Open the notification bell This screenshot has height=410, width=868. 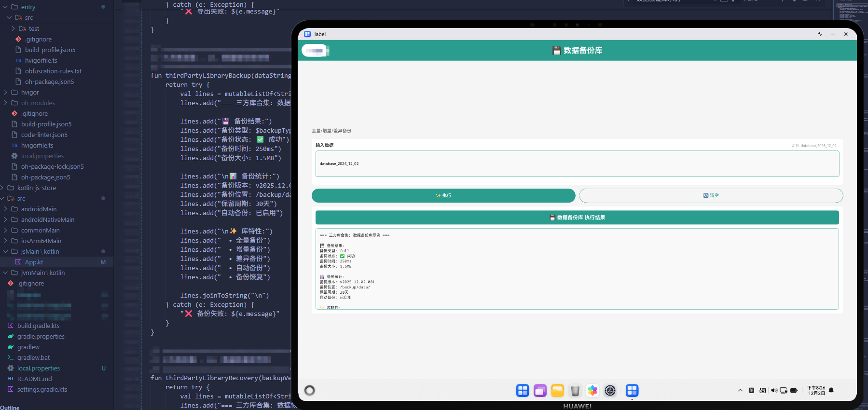pos(831,390)
